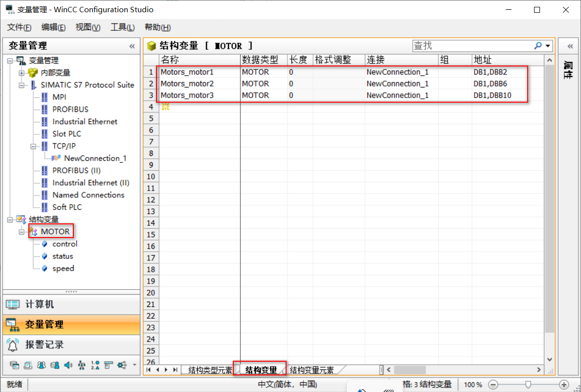This screenshot has width=581, height=392.
Task: Collapse the TCP/IP tree node
Action: pos(33,146)
